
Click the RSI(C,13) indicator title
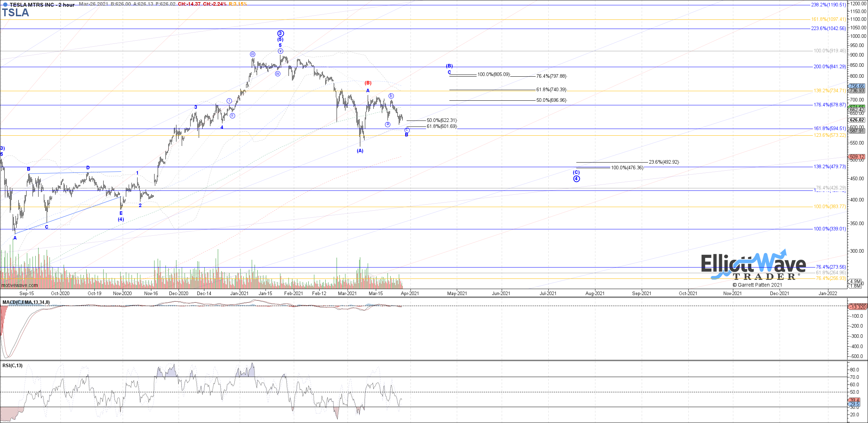coord(12,366)
